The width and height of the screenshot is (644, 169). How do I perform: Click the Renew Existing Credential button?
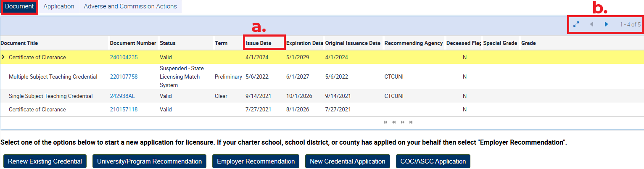[x=45, y=161]
